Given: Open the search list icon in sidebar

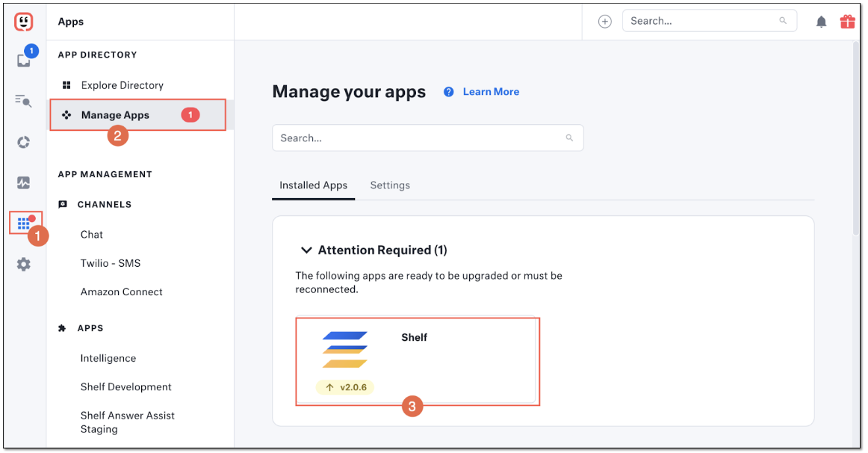Looking at the screenshot, I should tap(23, 101).
